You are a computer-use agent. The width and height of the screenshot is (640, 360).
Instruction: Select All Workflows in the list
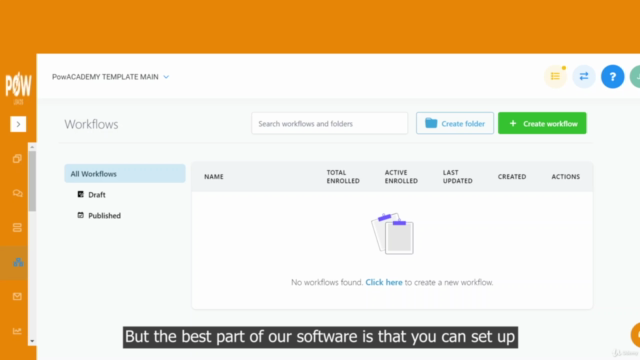point(125,173)
